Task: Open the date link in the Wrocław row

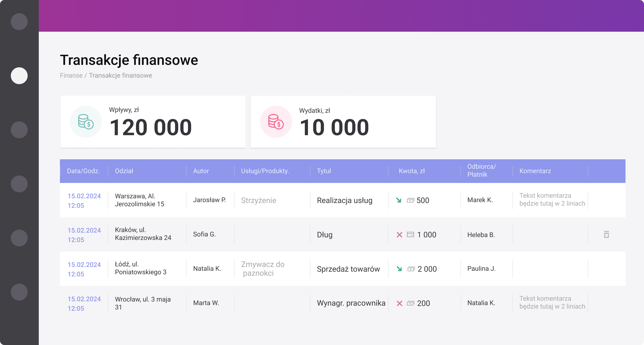Action: (84, 304)
